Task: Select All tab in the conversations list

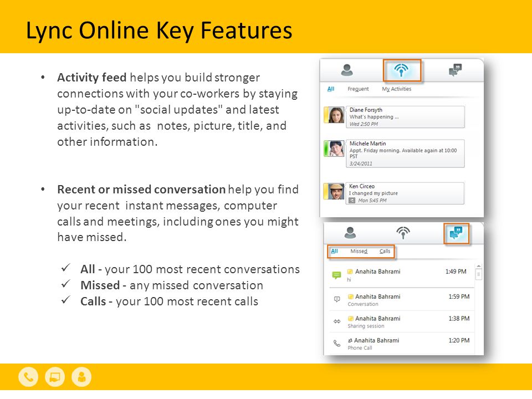Action: click(x=334, y=251)
